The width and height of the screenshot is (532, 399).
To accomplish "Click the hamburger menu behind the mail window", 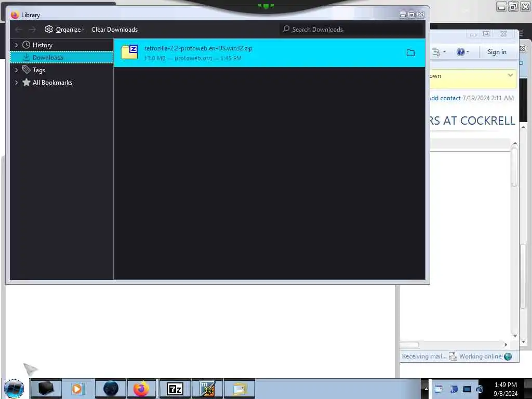I will [x=521, y=33].
